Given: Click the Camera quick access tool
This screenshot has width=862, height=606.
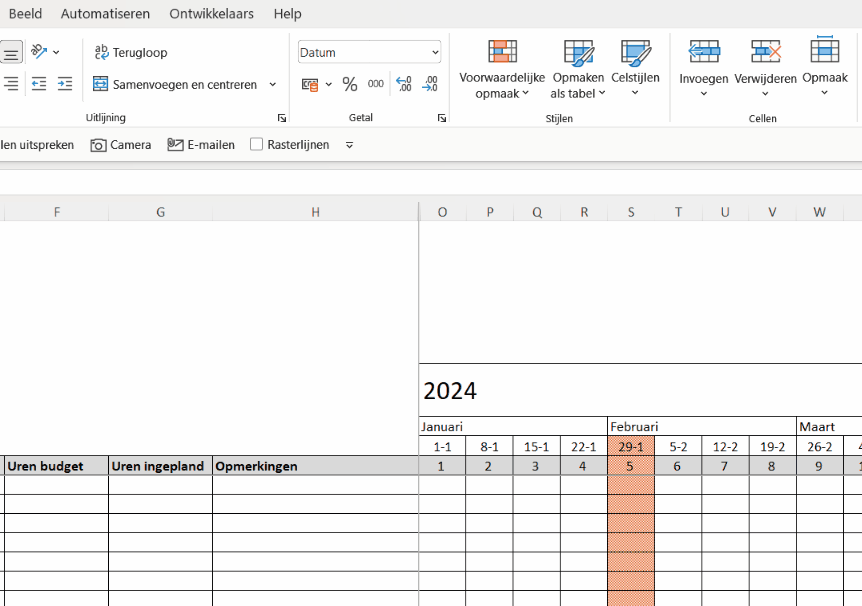Looking at the screenshot, I should [x=121, y=145].
